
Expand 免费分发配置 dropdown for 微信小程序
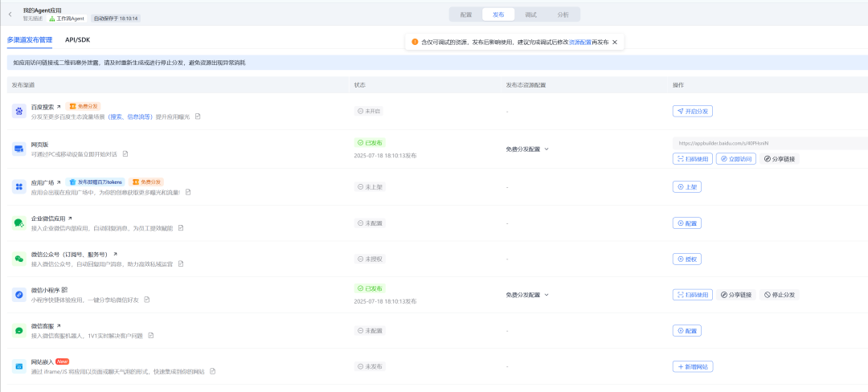[547, 295]
